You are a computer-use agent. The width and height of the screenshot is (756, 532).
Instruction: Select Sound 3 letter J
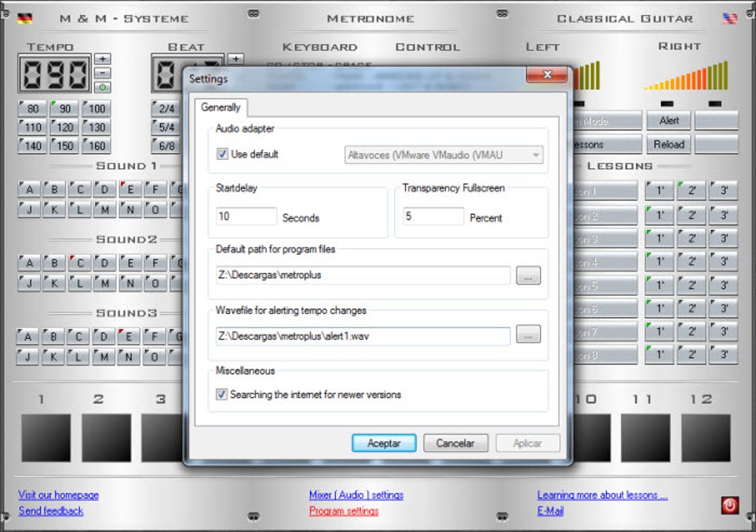pos(27,356)
